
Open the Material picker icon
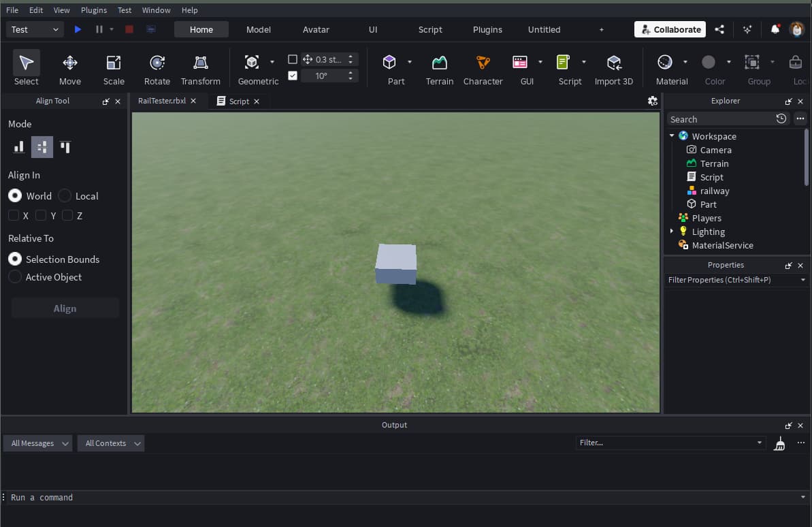[665, 62]
